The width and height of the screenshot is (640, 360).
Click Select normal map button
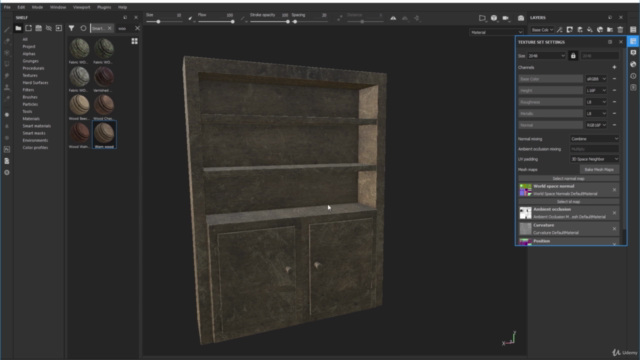coord(569,179)
